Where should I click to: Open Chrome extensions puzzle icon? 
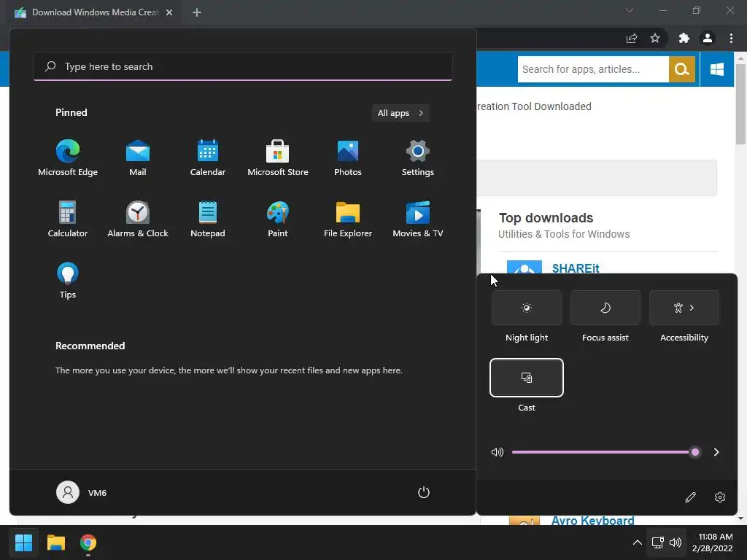pyautogui.click(x=684, y=39)
